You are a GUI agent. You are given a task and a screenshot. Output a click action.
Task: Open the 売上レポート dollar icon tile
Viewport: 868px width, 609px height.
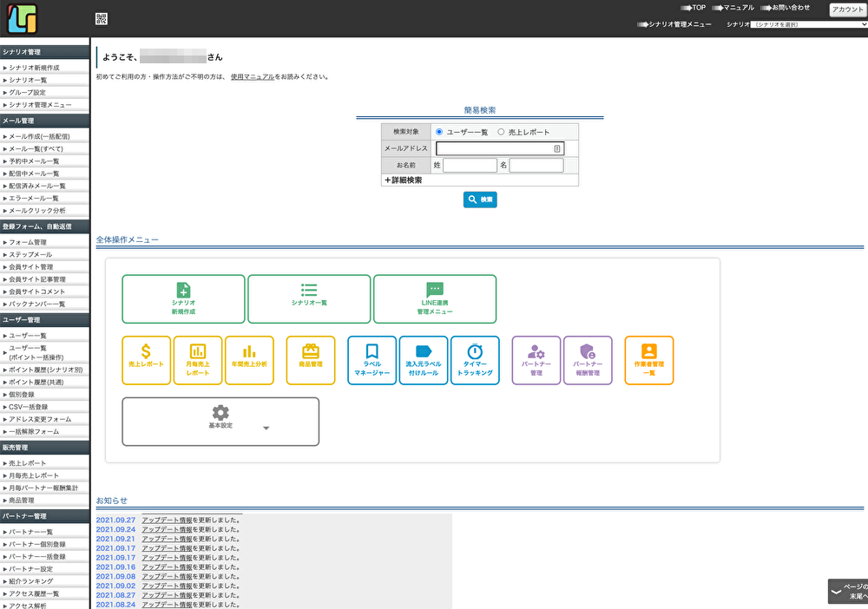[146, 360]
